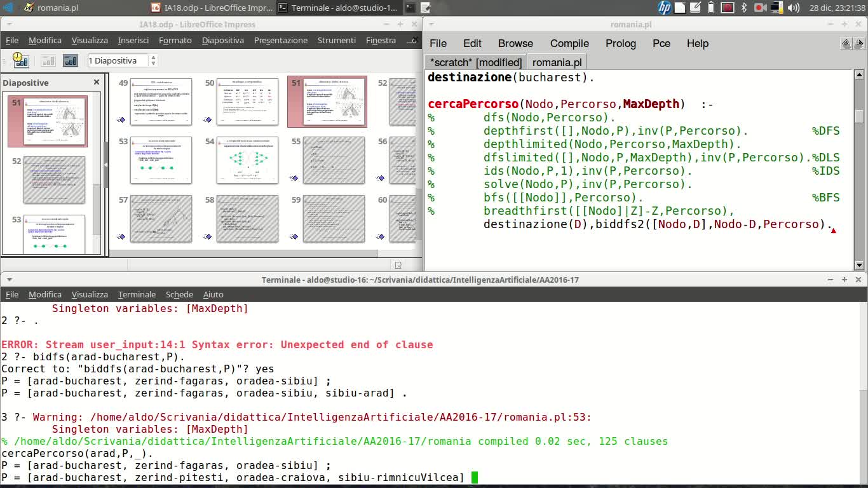Click the Rehearse Timings icon in Impress toolbar
Viewport: 868px width, 488px height.
tap(21, 60)
